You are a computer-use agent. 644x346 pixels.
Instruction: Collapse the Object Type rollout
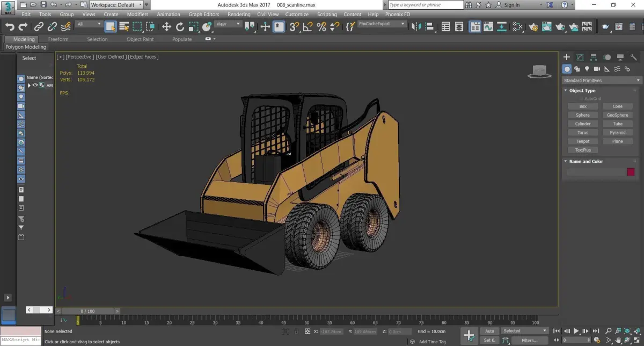582,91
